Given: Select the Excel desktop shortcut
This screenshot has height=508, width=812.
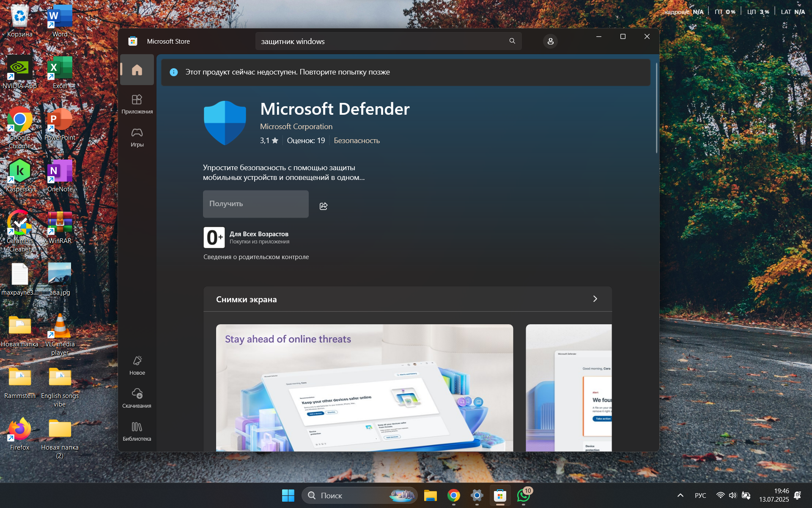Looking at the screenshot, I should click(60, 73).
